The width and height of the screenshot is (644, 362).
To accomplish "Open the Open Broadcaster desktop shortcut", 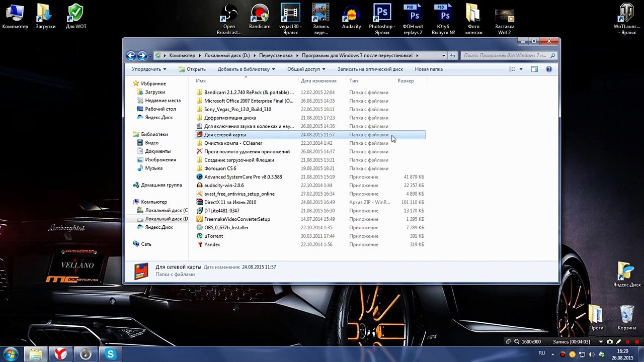I will click(x=229, y=20).
